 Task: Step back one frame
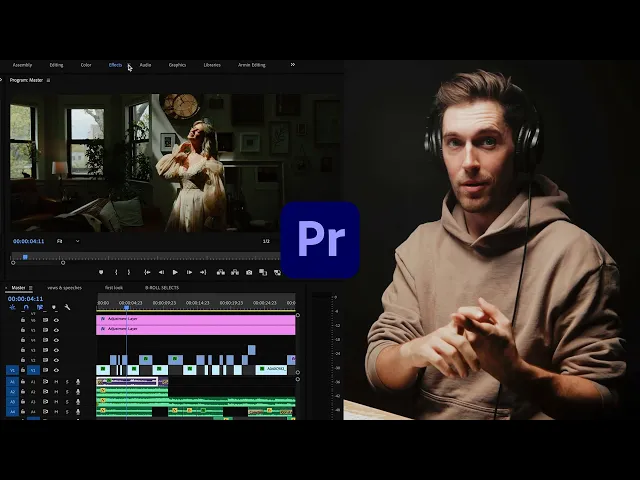[x=162, y=272]
